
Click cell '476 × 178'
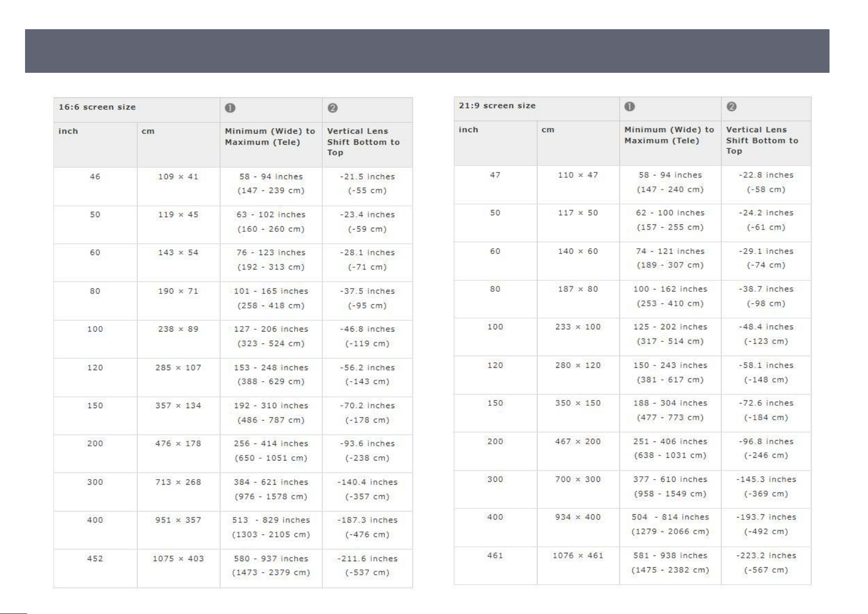[x=178, y=444]
